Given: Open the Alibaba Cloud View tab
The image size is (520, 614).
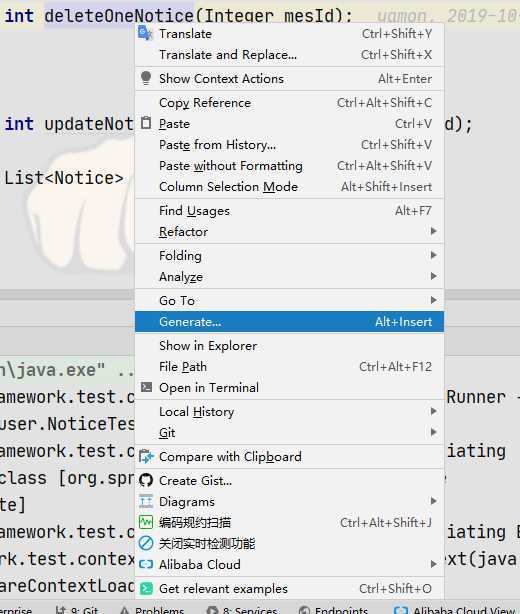Looking at the screenshot, I should [x=457, y=610].
